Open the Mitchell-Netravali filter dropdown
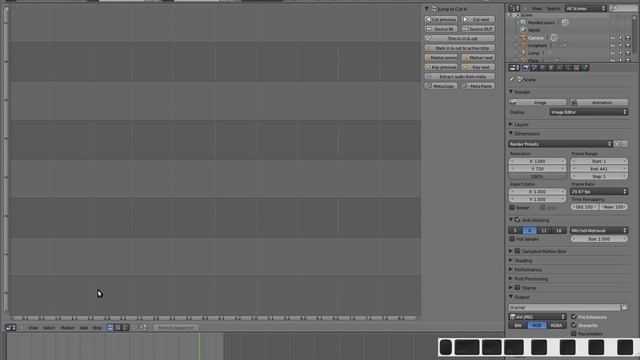The image size is (640, 360). point(599,231)
